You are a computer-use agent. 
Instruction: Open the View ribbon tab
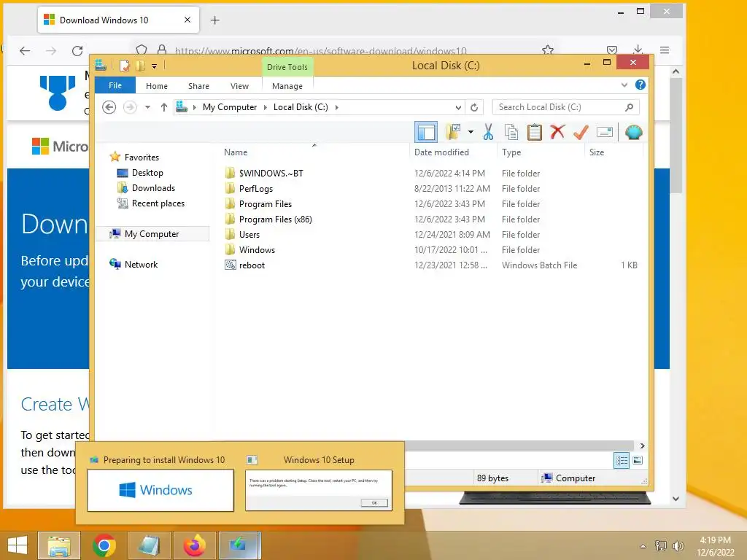pyautogui.click(x=239, y=86)
